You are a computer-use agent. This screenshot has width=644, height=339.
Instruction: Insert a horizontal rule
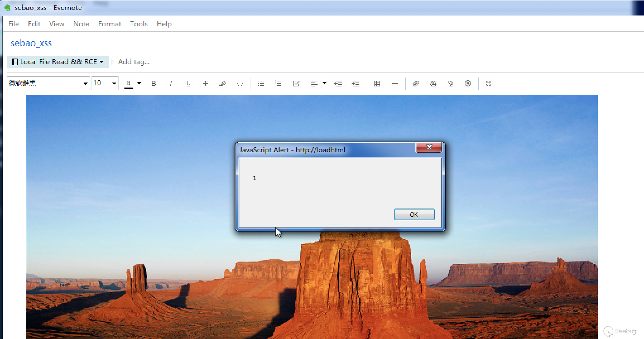(x=395, y=83)
